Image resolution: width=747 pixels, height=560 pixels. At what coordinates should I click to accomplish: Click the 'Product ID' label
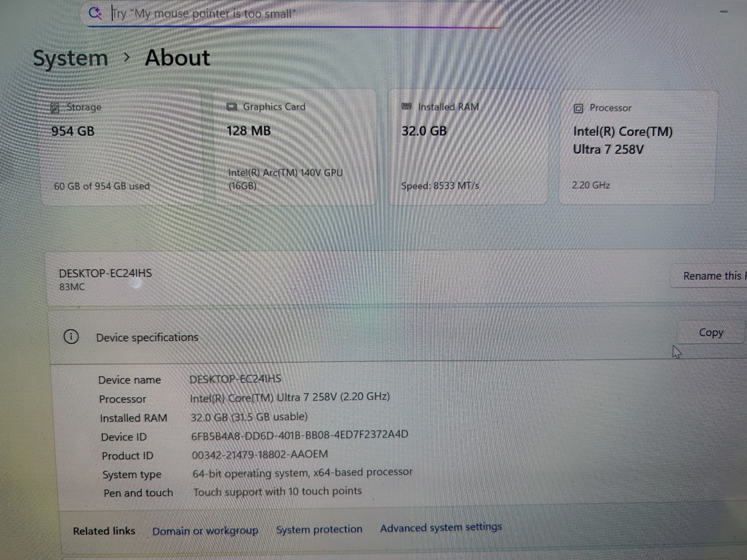pyautogui.click(x=127, y=456)
